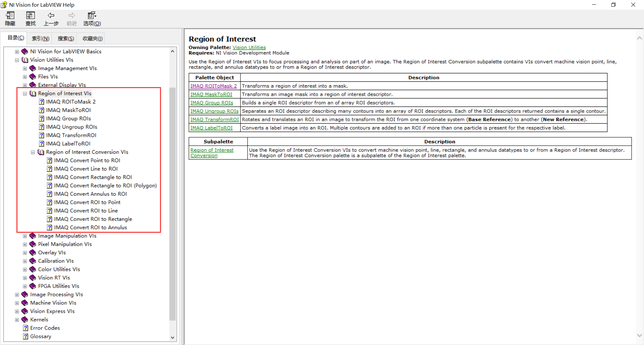Collapse the Region of Interest VIs node

(x=25, y=93)
